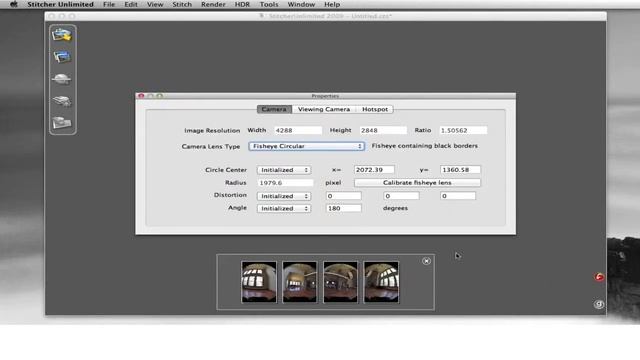Click the red round icon at right edge

click(x=599, y=278)
